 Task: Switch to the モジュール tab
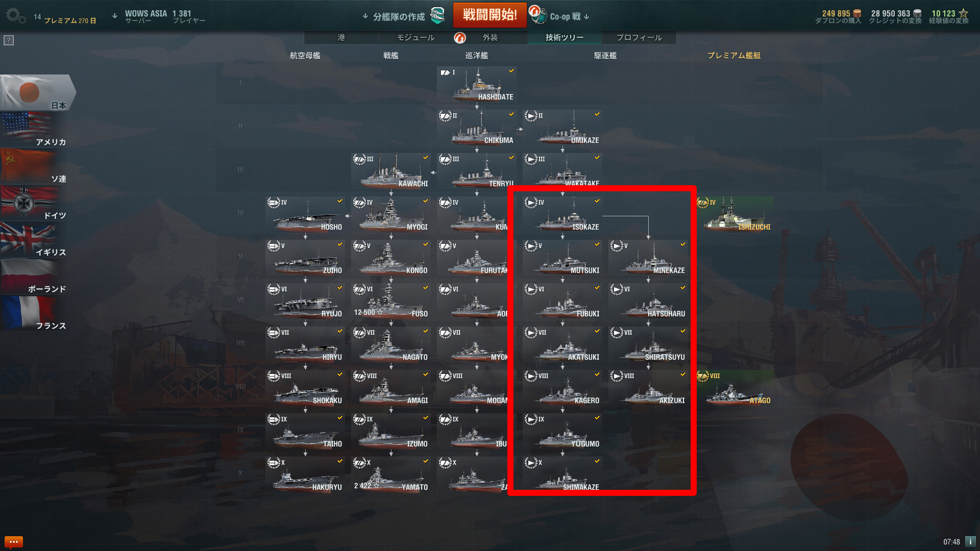(415, 38)
